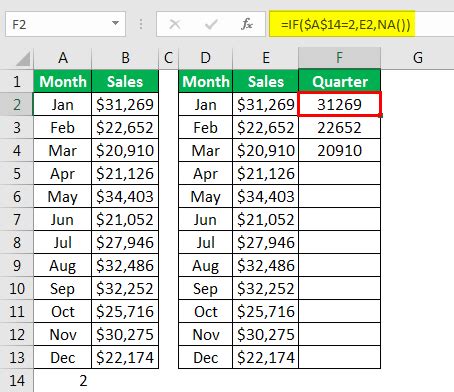Click the formula bar three-dot grip handle
Screen dimensions: 454x392
tap(141, 24)
